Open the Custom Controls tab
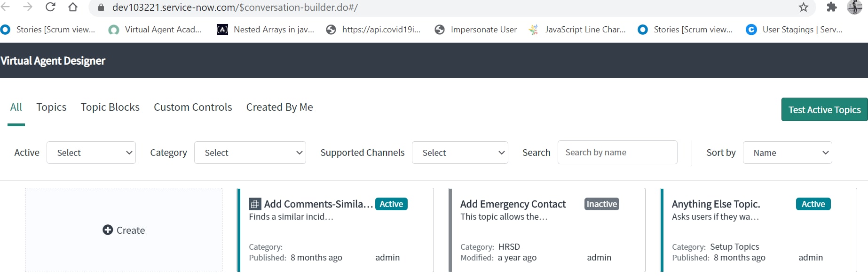Screen dimensions: 868x276 pyautogui.click(x=193, y=107)
